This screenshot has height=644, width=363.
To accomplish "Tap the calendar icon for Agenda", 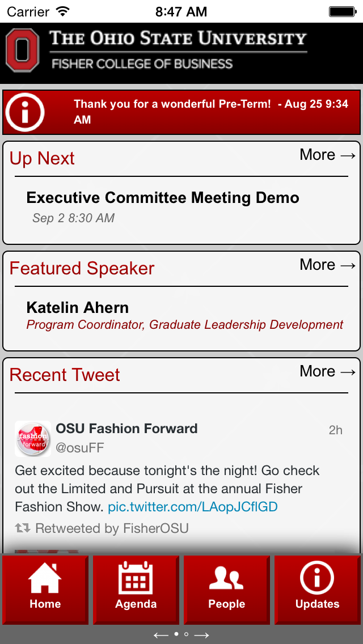I will [x=136, y=578].
